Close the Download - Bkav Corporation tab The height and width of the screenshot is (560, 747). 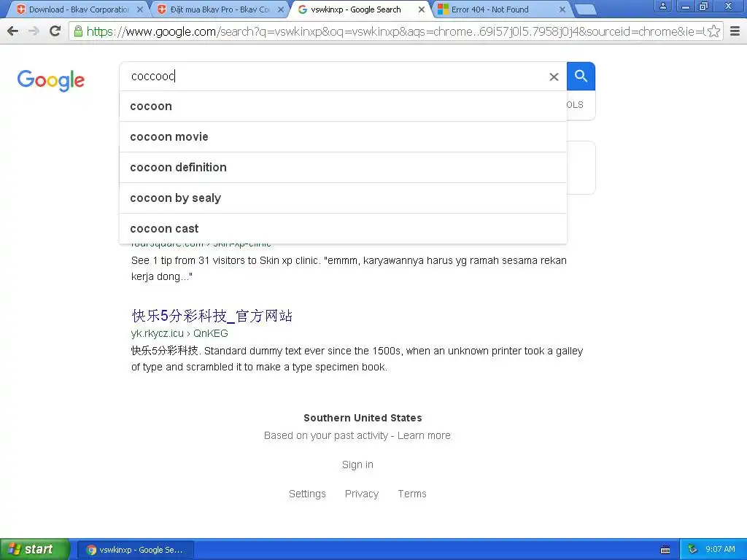click(139, 9)
